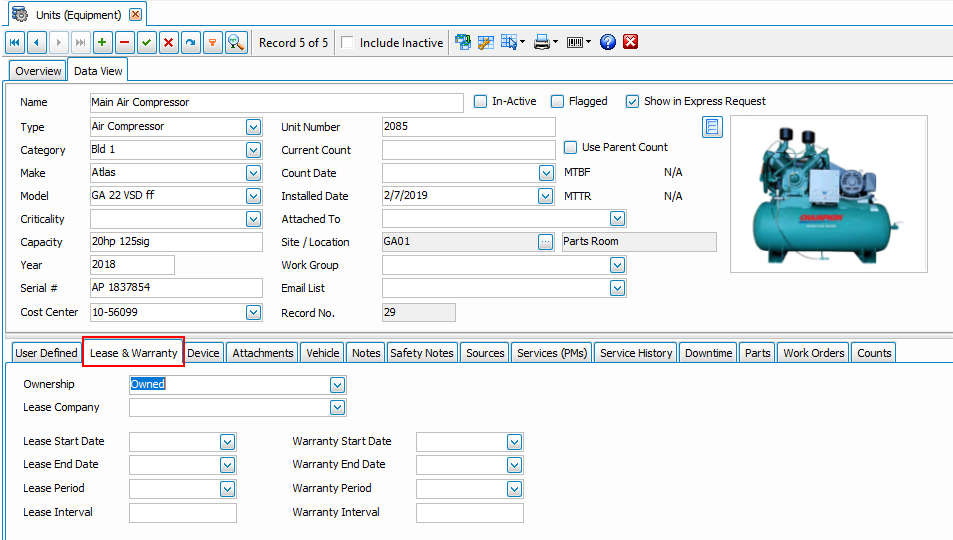Click the Units (Equipment) gear icon
Screen dimensions: 953x540
19,14
